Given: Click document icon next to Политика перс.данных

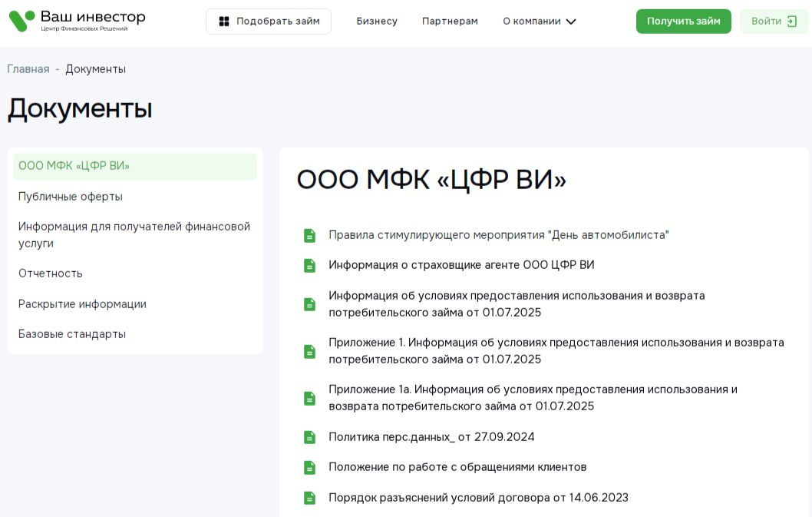Looking at the screenshot, I should (x=309, y=436).
